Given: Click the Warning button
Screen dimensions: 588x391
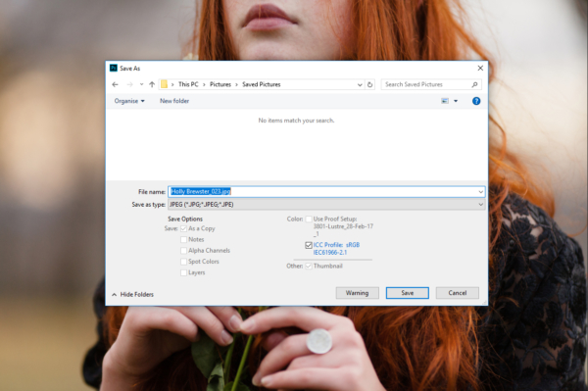Looking at the screenshot, I should 357,293.
